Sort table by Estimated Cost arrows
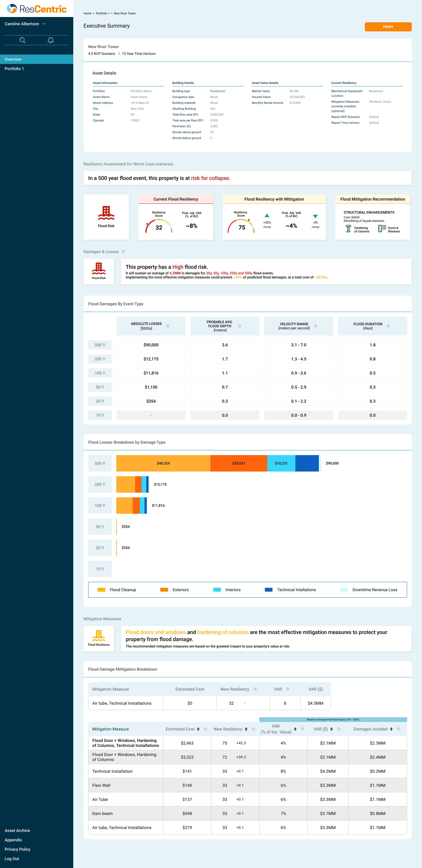422x868 pixels. tap(198, 729)
